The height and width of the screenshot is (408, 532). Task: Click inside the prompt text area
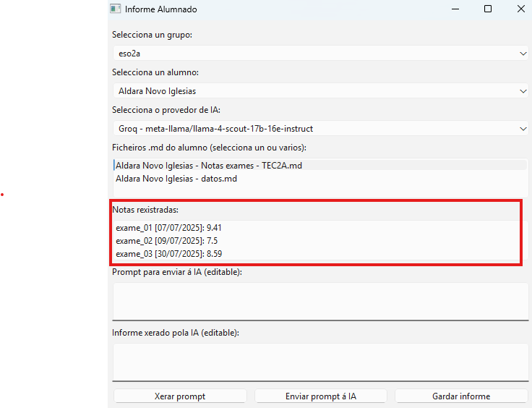(320, 299)
